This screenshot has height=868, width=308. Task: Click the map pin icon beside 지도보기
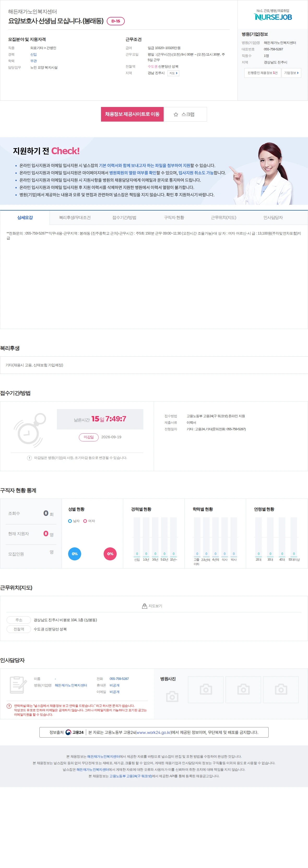pos(145,606)
